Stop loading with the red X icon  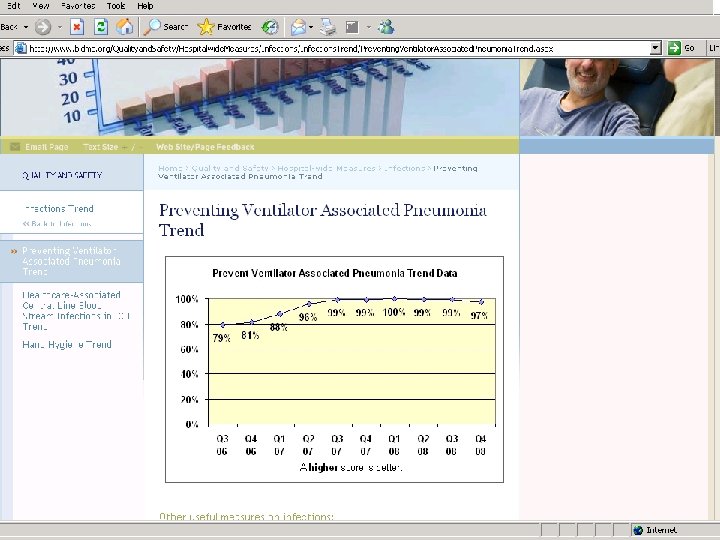[77, 27]
